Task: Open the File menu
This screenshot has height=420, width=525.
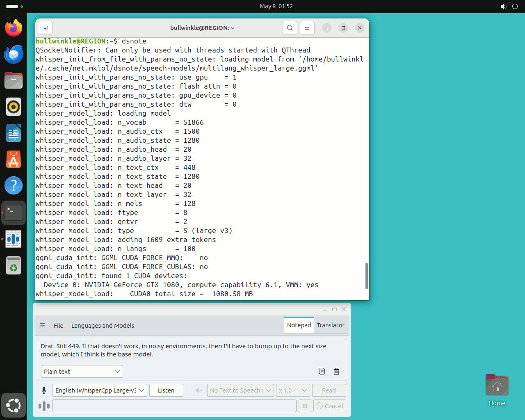Action: coord(58,325)
